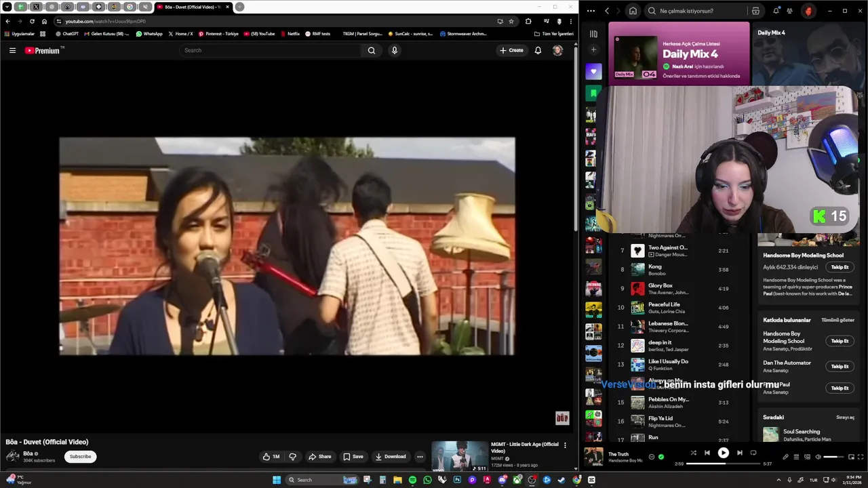Viewport: 868px width, 488px height.
Task: Subscribe to the Bôa channel
Action: 80,456
